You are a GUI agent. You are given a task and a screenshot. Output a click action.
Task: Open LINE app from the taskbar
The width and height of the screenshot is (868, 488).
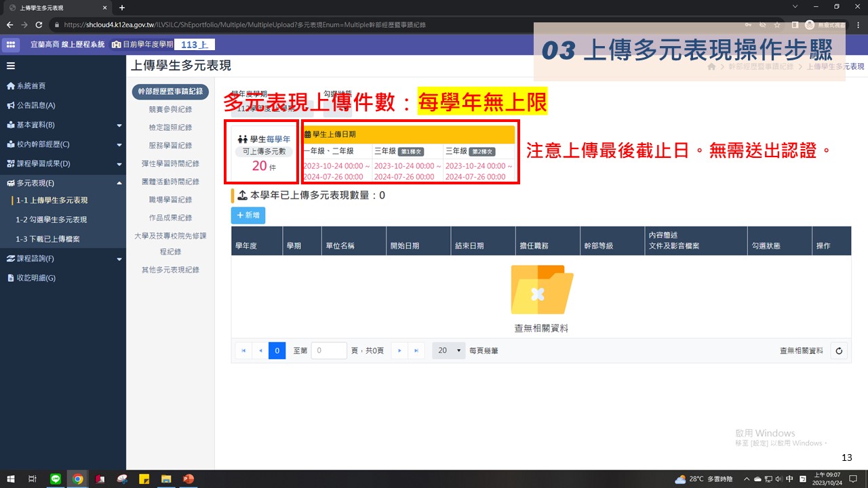pos(56,479)
